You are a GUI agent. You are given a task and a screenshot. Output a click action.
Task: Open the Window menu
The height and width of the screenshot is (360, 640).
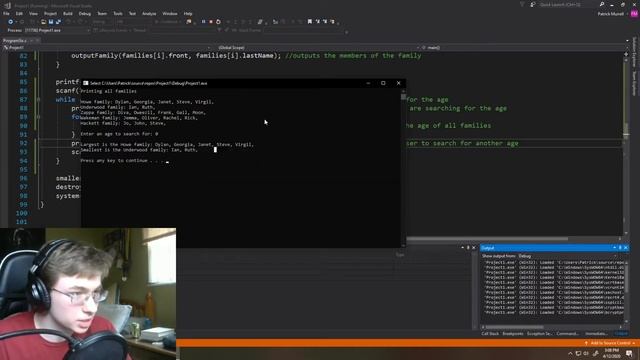[170, 13]
